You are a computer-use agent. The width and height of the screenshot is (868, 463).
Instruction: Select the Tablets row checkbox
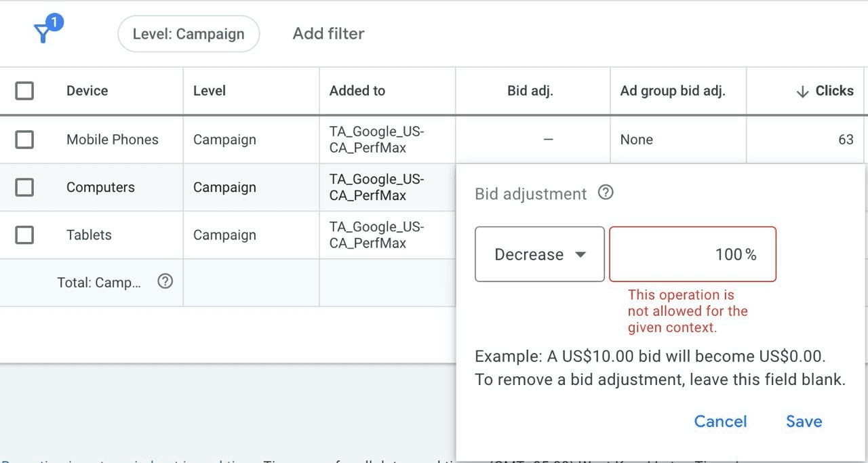click(24, 235)
